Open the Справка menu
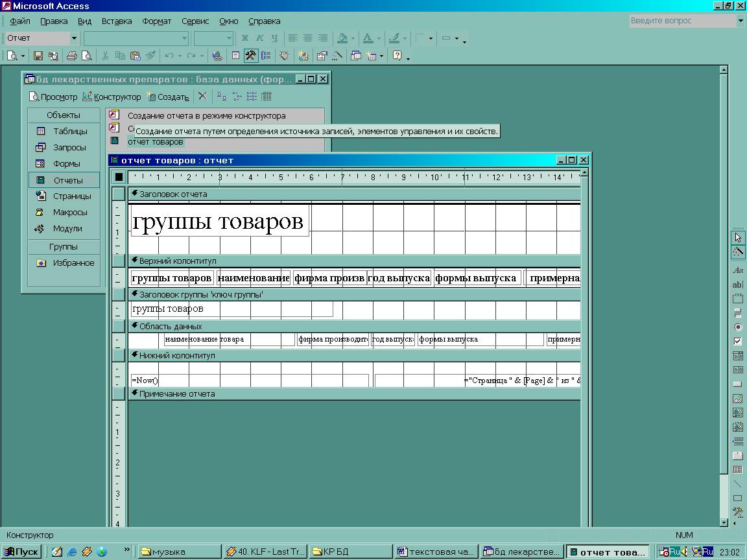This screenshot has height=560, width=747. (x=265, y=21)
